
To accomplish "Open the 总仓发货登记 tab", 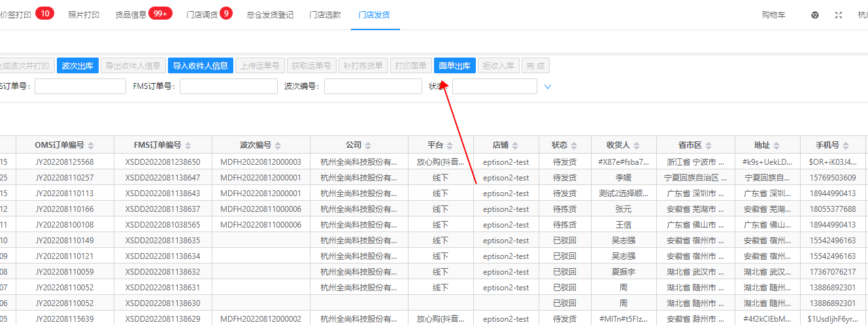I will [270, 14].
